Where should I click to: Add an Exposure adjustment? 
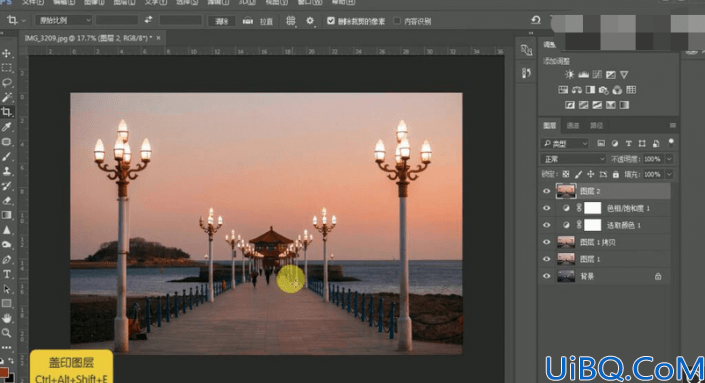[611, 75]
